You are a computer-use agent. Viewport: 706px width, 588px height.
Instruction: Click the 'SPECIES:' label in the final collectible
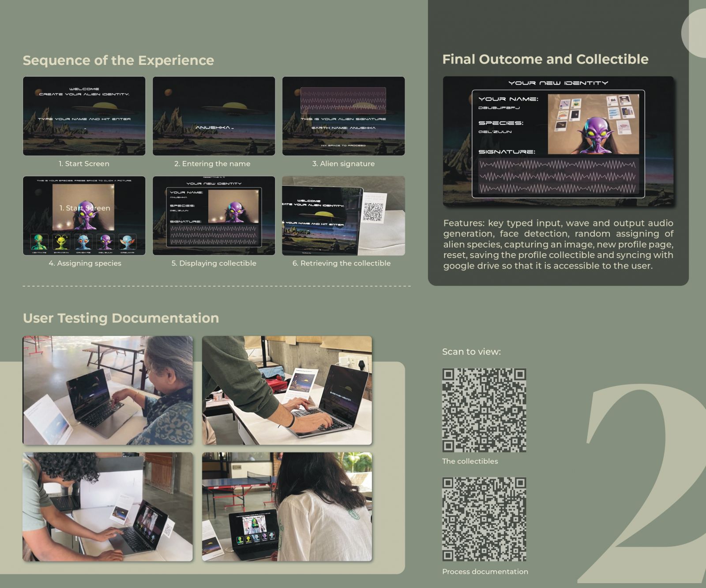tap(501, 123)
